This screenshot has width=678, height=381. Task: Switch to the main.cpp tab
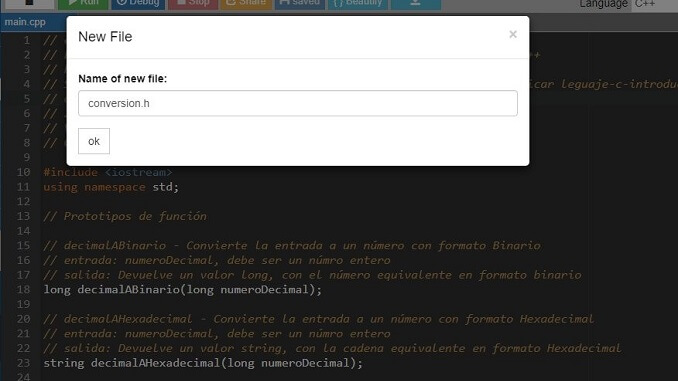tap(25, 22)
